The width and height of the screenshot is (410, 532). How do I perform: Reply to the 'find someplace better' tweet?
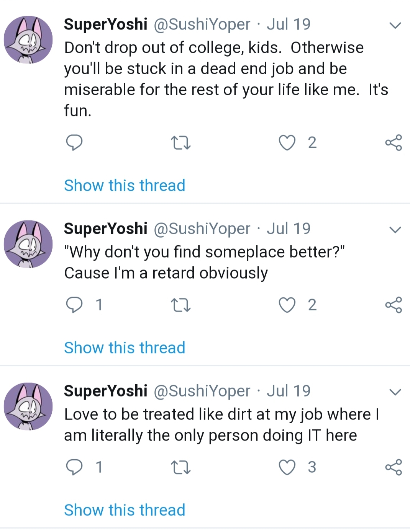(x=74, y=305)
